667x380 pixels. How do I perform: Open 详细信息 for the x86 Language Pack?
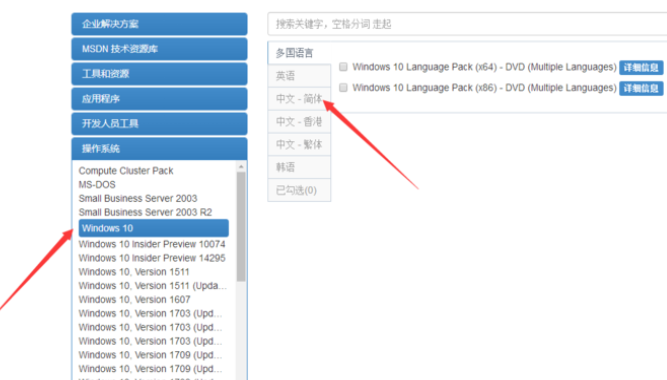[x=641, y=88]
